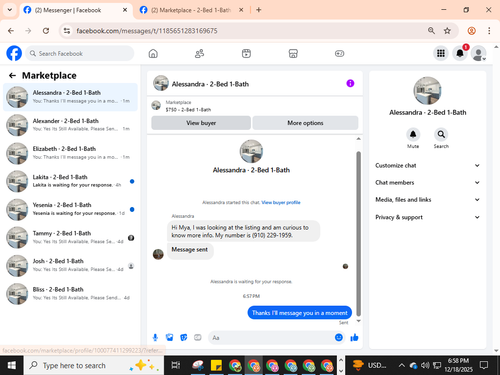The height and width of the screenshot is (375, 500).
Task: Click the Windows taskbar search box
Action: click(94, 365)
